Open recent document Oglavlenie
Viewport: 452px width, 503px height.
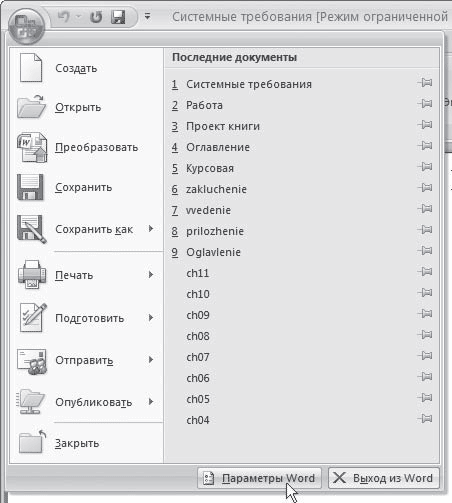pyautogui.click(x=206, y=252)
